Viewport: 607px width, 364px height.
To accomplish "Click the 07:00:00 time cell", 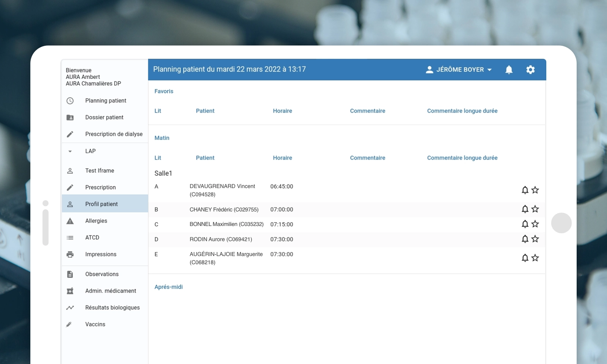I will tap(281, 210).
